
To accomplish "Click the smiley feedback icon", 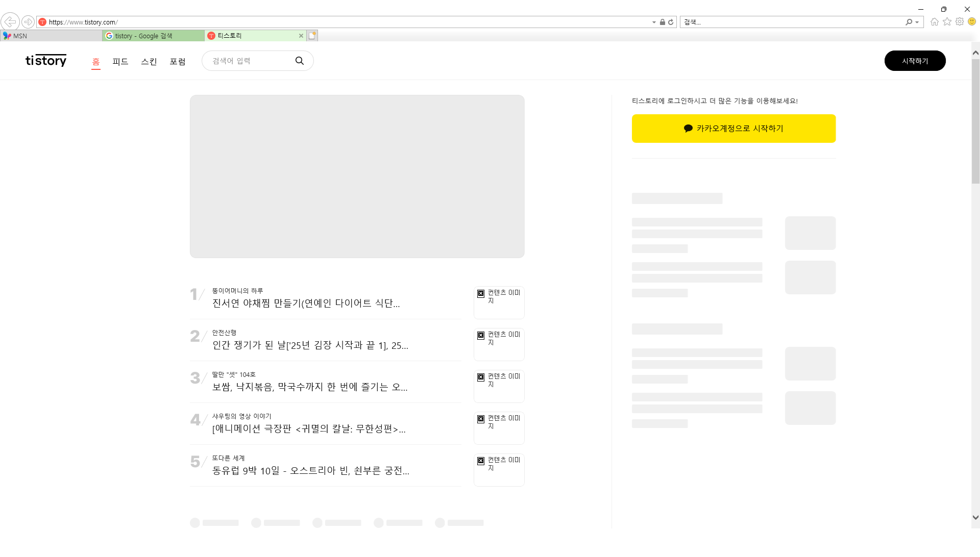I will coord(972,22).
